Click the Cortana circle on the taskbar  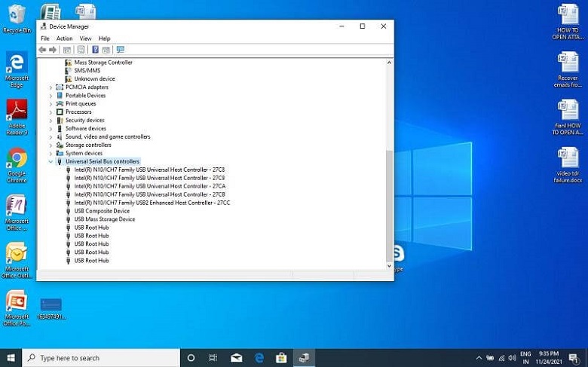point(191,358)
